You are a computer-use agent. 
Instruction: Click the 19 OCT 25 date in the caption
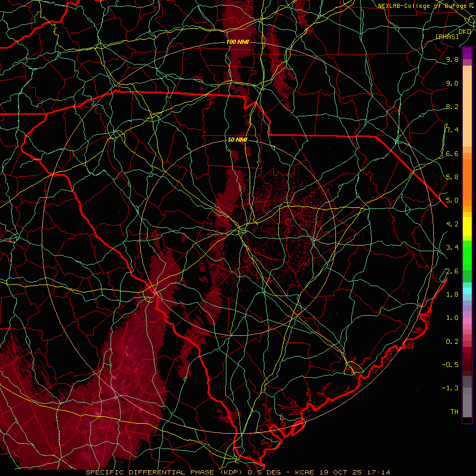(x=340, y=472)
